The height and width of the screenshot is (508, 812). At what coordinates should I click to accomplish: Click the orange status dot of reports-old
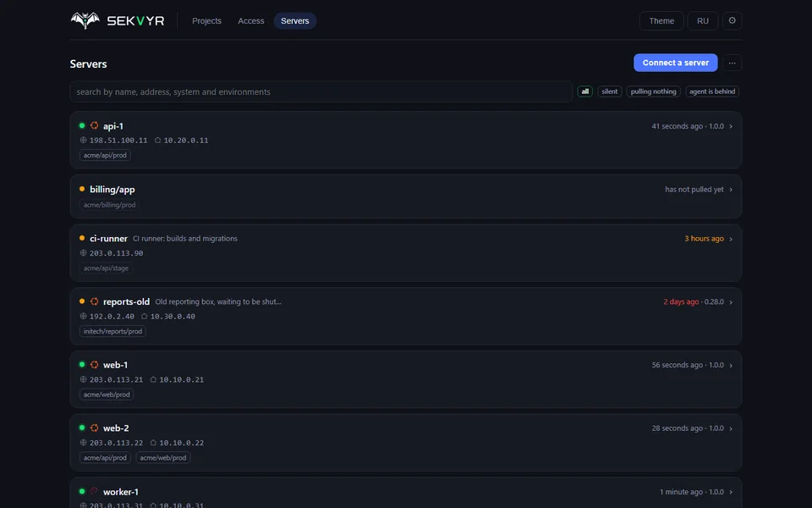[82, 301]
